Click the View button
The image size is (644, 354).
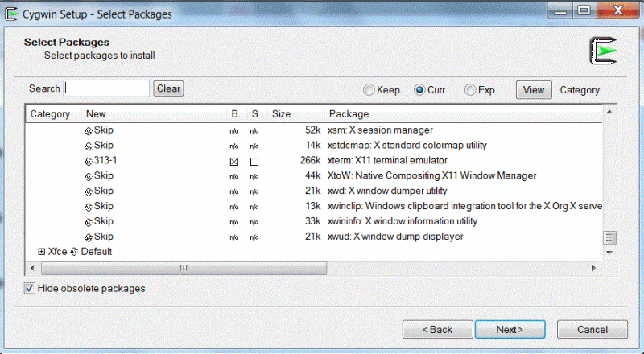point(534,90)
